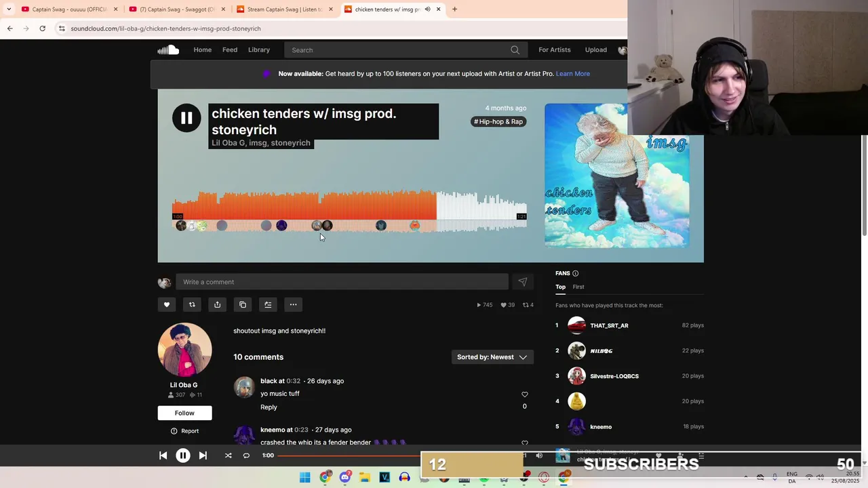This screenshot has width=868, height=488.
Task: Skip to the previous track in the player bar
Action: [x=163, y=455]
